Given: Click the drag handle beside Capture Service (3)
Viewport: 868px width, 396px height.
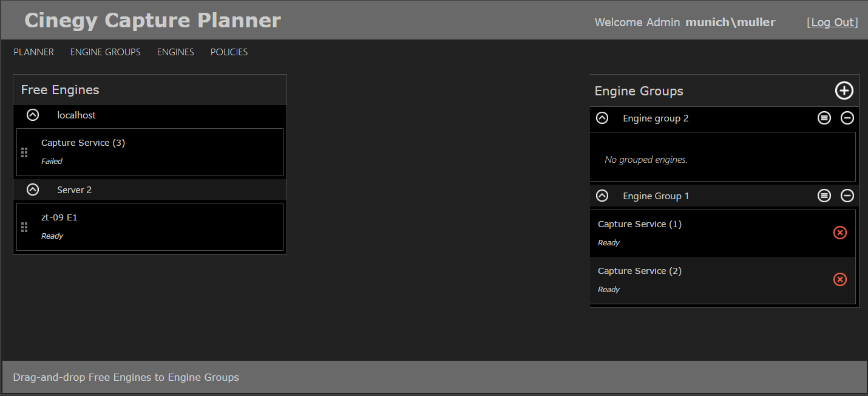Looking at the screenshot, I should tap(24, 152).
